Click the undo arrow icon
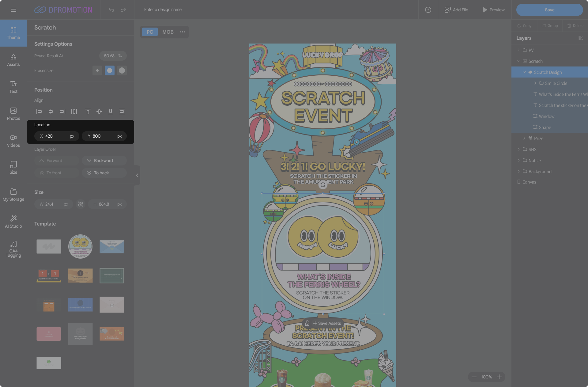The height and width of the screenshot is (387, 588). 111,10
